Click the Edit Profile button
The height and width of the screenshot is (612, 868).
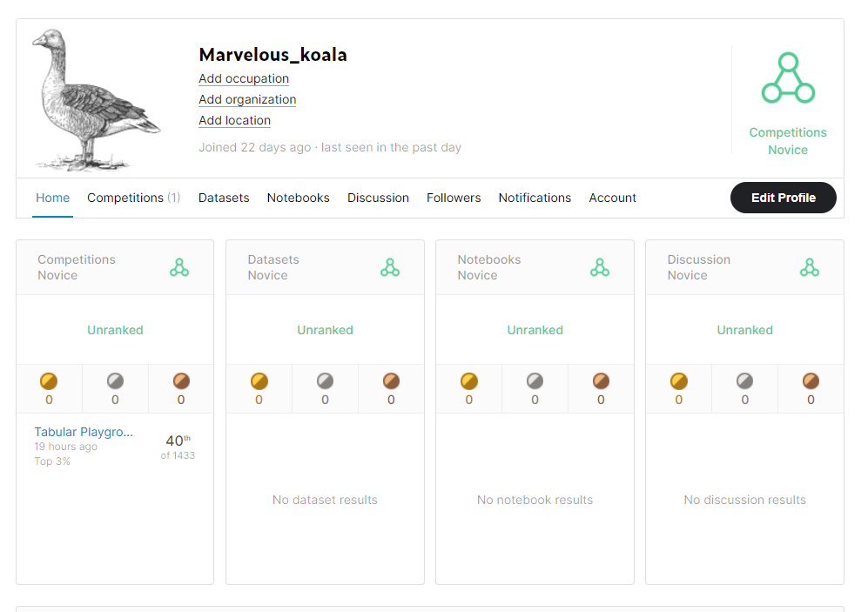click(783, 198)
